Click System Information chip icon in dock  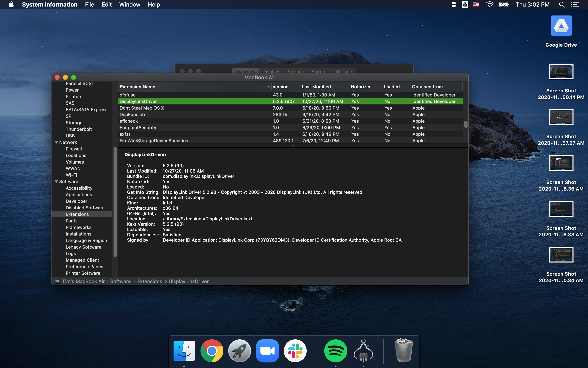(363, 351)
